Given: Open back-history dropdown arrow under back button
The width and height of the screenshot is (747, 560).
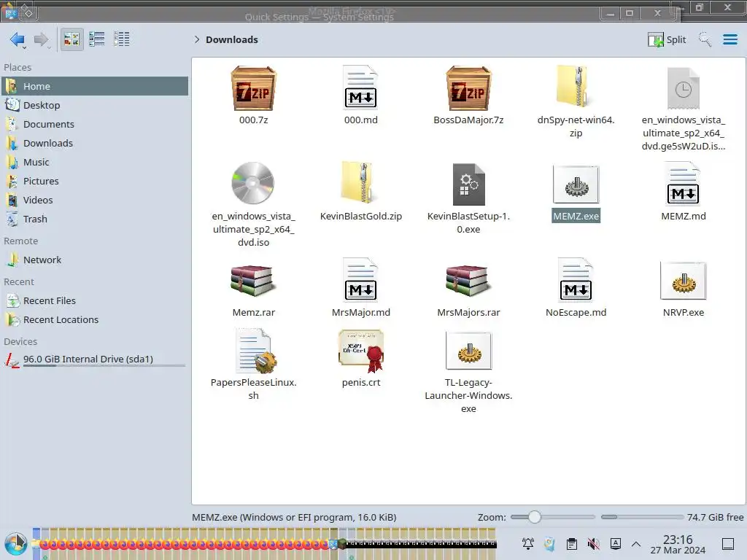Looking at the screenshot, I should 24,47.
